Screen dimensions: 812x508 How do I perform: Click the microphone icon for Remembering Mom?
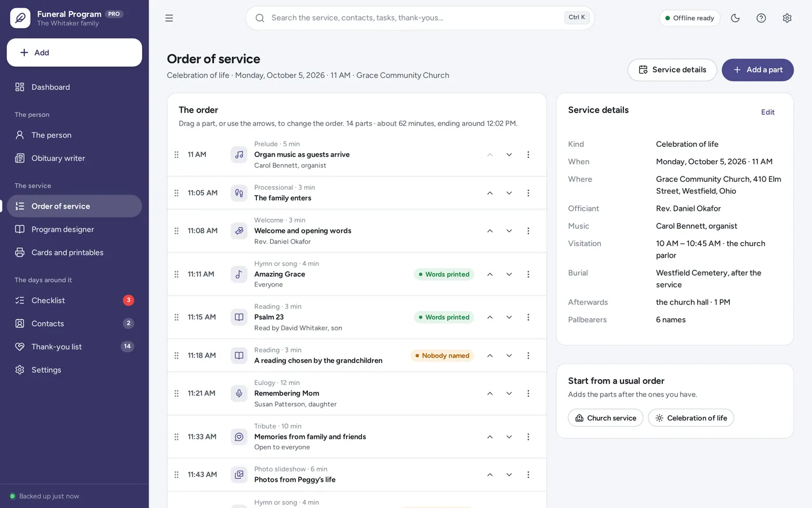point(239,394)
